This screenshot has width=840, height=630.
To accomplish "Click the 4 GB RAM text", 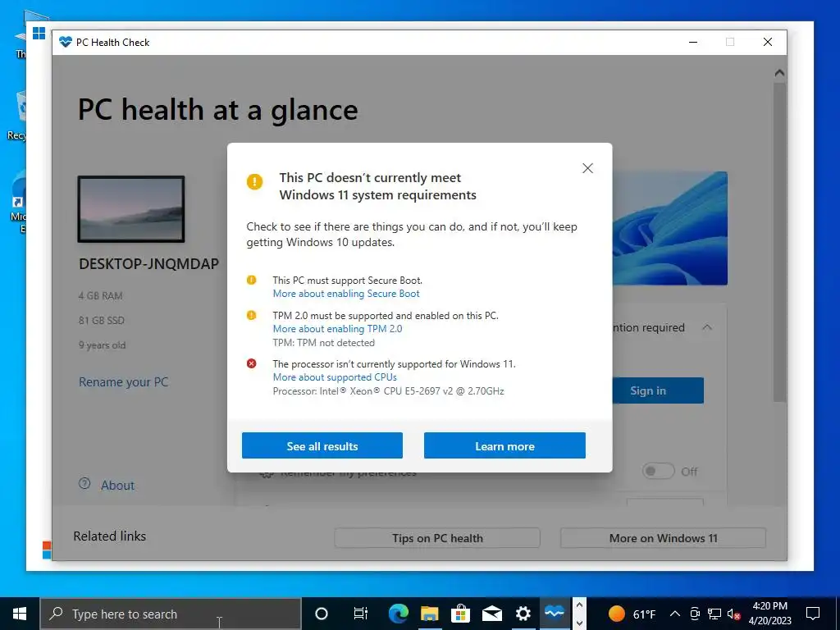I will pyautogui.click(x=100, y=295).
